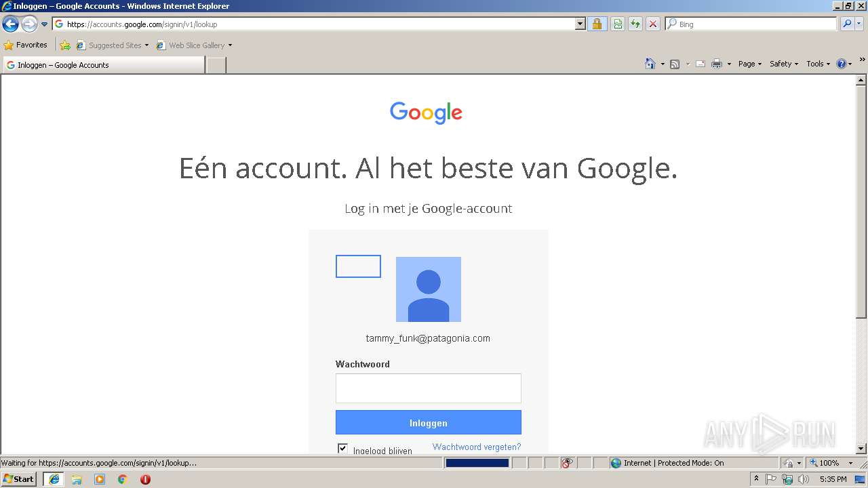868x488 pixels.
Task: Open the InPrivate filtering status icon
Action: pos(567,463)
